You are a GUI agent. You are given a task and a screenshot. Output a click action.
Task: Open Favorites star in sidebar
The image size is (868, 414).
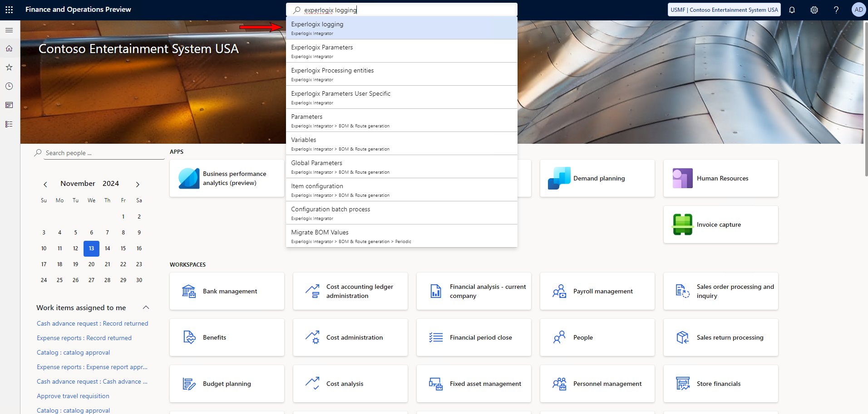(x=9, y=67)
